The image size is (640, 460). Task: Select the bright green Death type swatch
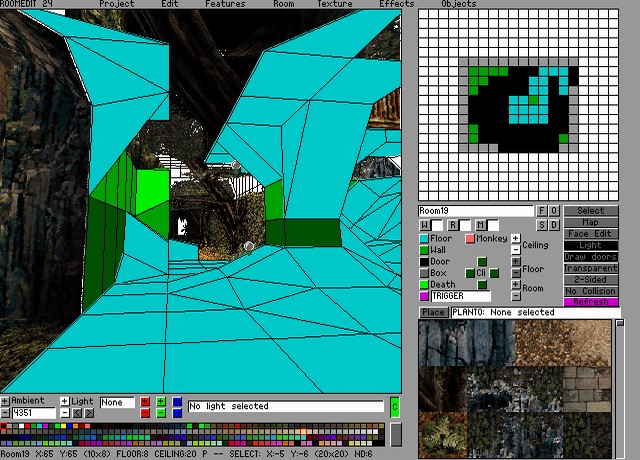point(424,285)
